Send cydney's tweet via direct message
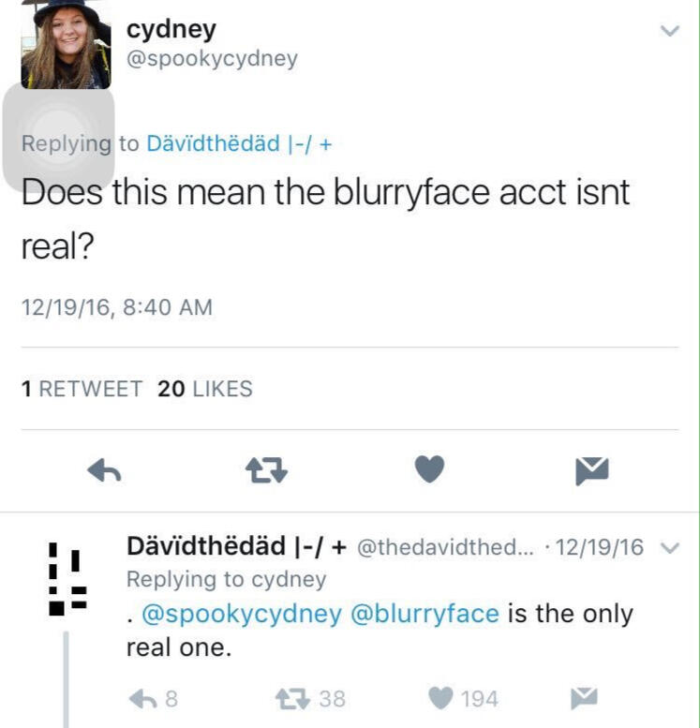This screenshot has width=700, height=728. (x=591, y=471)
